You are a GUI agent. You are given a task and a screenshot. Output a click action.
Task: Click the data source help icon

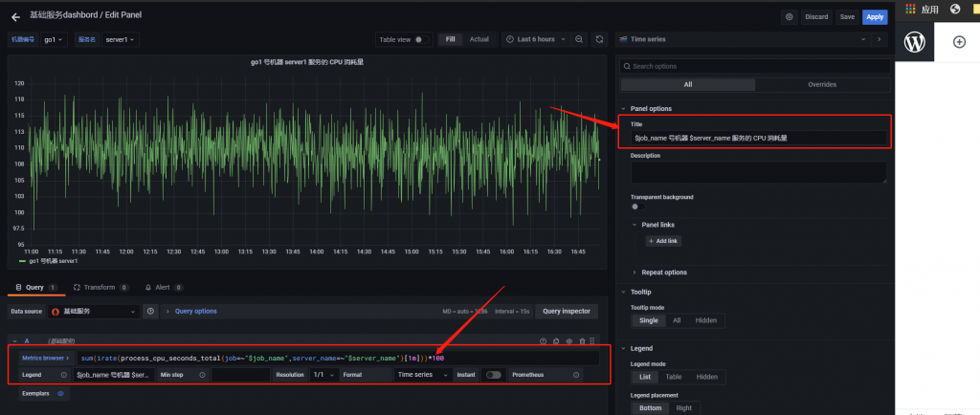coord(150,311)
